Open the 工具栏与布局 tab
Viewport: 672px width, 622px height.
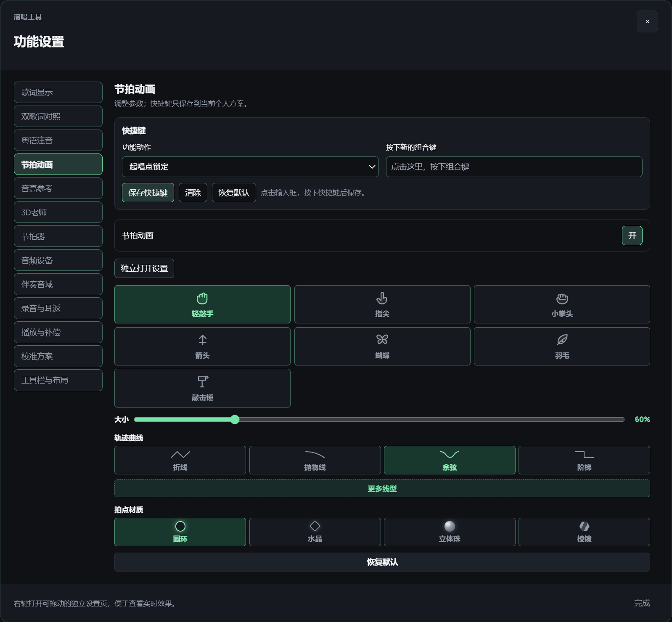tap(58, 380)
